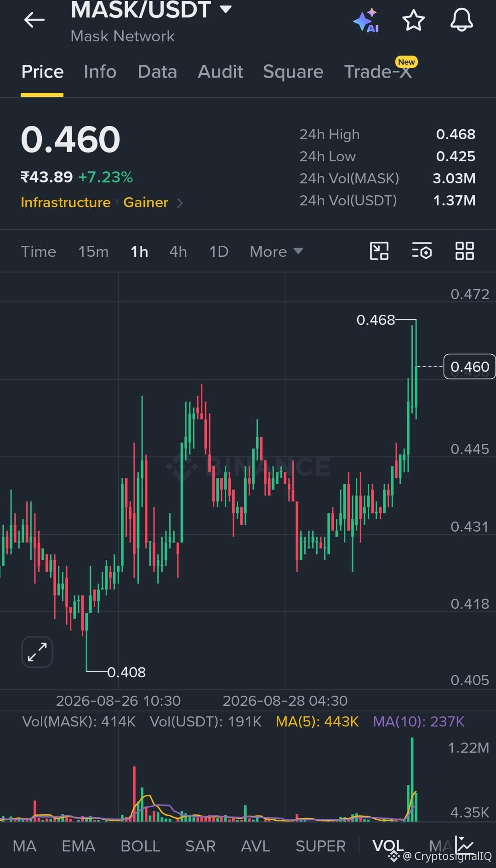This screenshot has height=868, width=496.
Task: Toggle the SUPER indicator
Action: [x=320, y=846]
